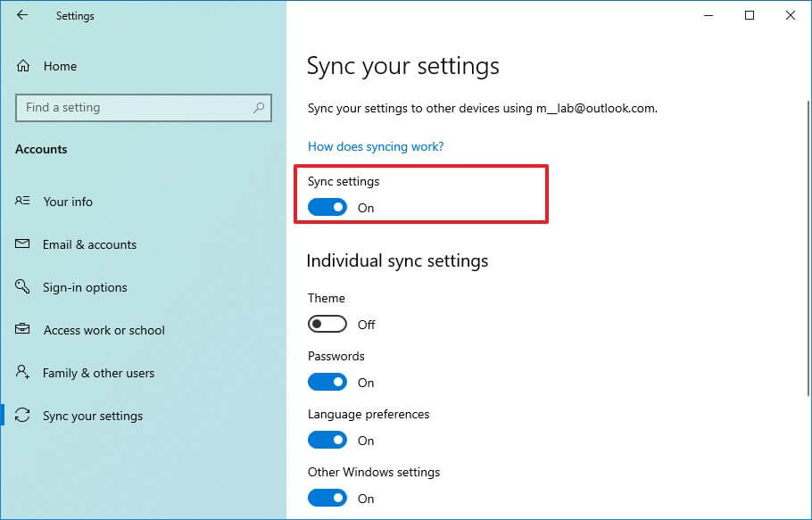Turn off the main Sync settings toggle
This screenshot has height=520, width=812.
point(327,208)
